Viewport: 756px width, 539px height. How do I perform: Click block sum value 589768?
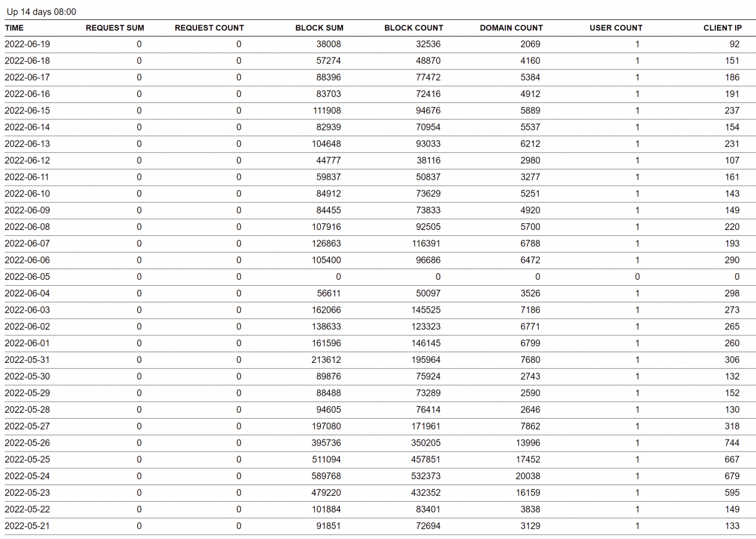point(329,476)
